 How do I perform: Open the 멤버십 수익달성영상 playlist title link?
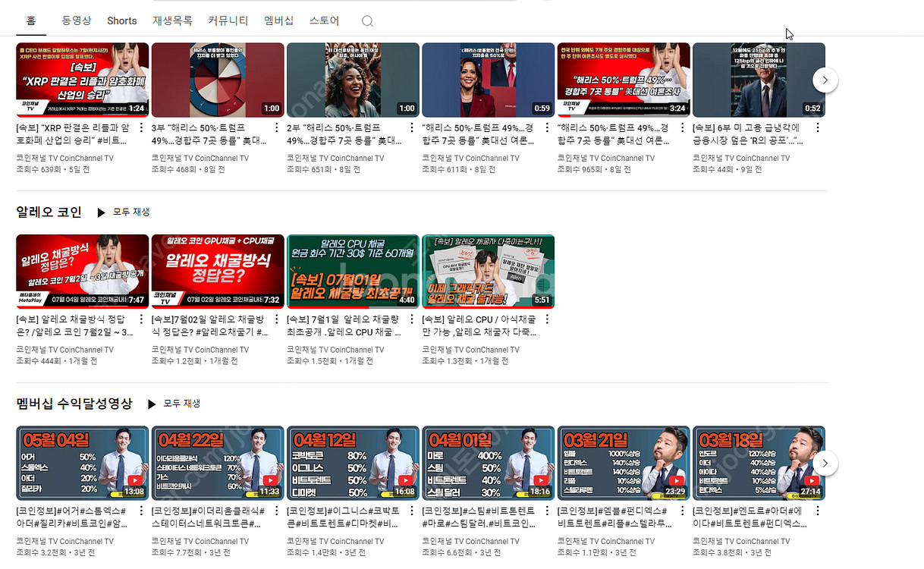click(74, 404)
